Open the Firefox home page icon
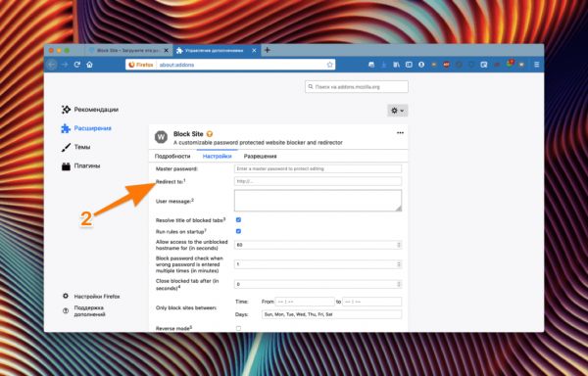588x376 pixels. pyautogui.click(x=89, y=65)
